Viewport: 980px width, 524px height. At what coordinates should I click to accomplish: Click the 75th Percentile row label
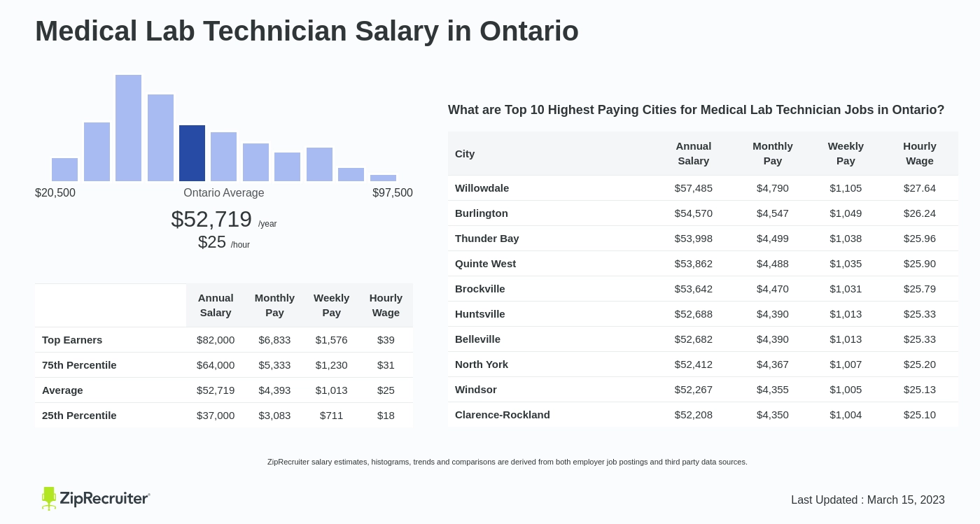click(x=79, y=364)
